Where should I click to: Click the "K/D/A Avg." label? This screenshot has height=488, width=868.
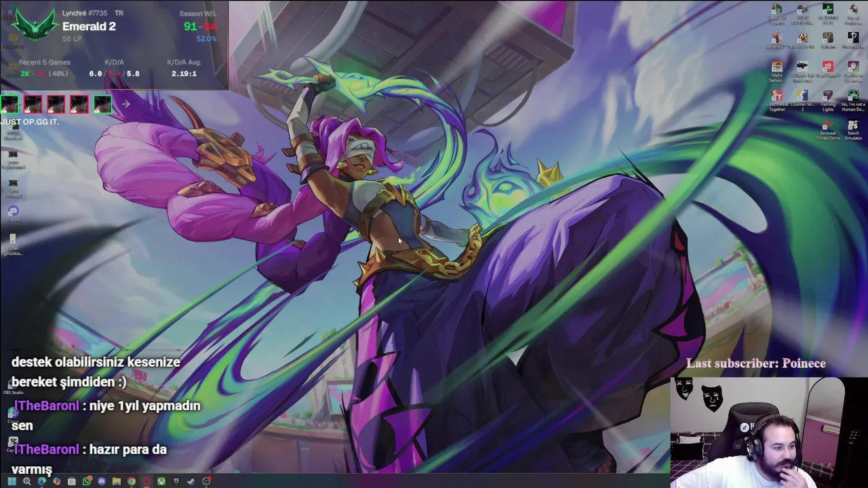click(x=184, y=62)
